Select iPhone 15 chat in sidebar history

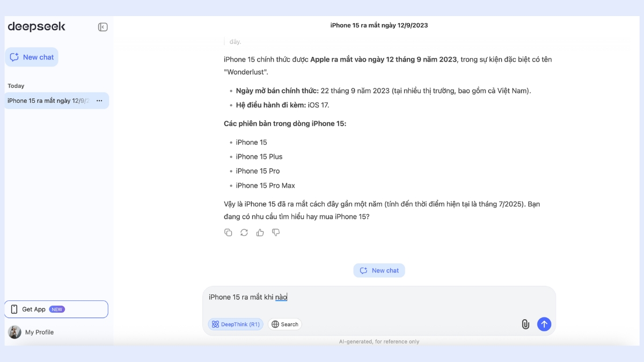click(x=48, y=101)
